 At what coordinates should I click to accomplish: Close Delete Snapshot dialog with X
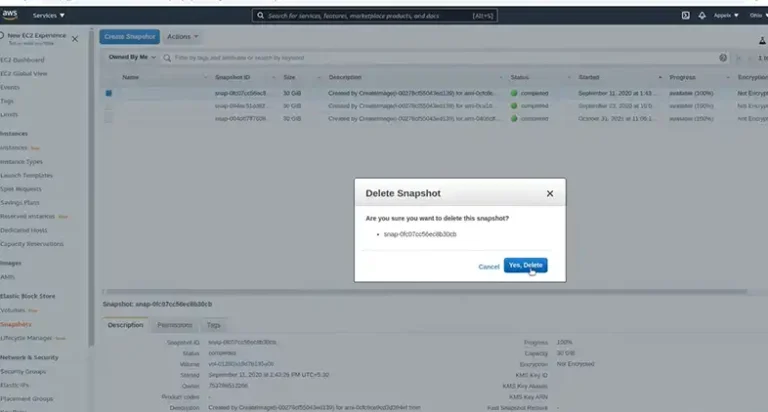click(x=549, y=193)
